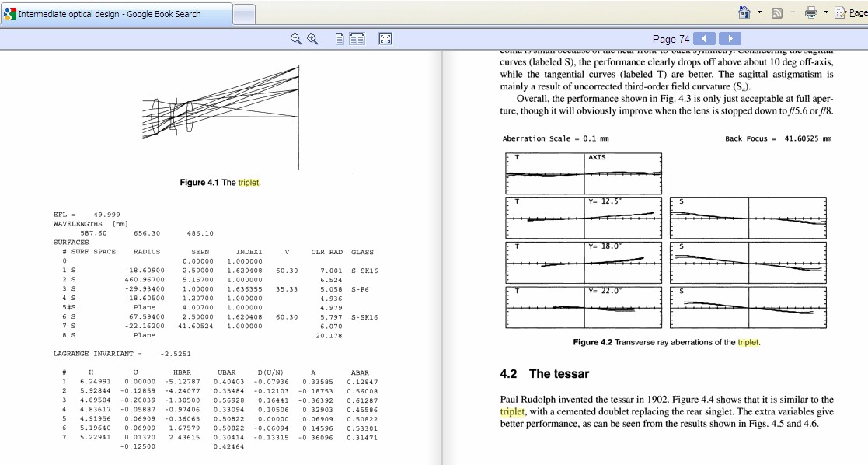868x465 pixels.
Task: Click the zoom in magnifier icon
Action: pos(312,39)
